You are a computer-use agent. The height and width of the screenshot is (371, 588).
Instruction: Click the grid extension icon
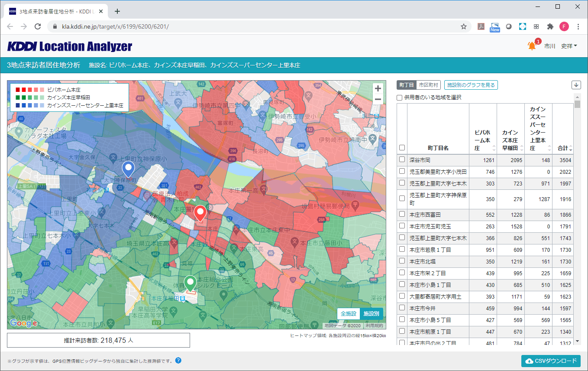click(536, 26)
